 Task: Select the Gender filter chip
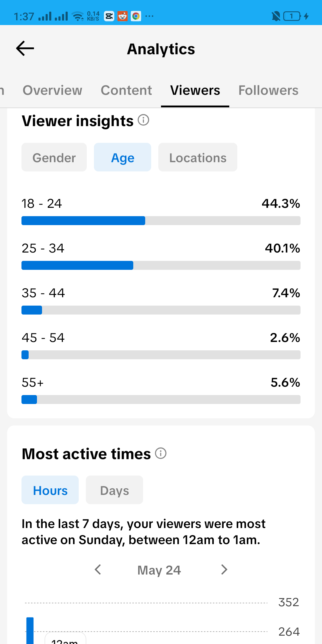[x=54, y=157]
